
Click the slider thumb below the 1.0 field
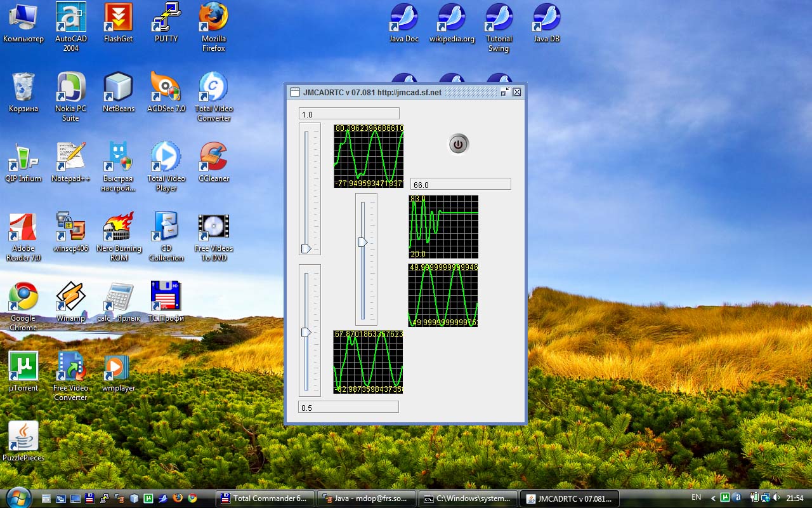click(306, 248)
